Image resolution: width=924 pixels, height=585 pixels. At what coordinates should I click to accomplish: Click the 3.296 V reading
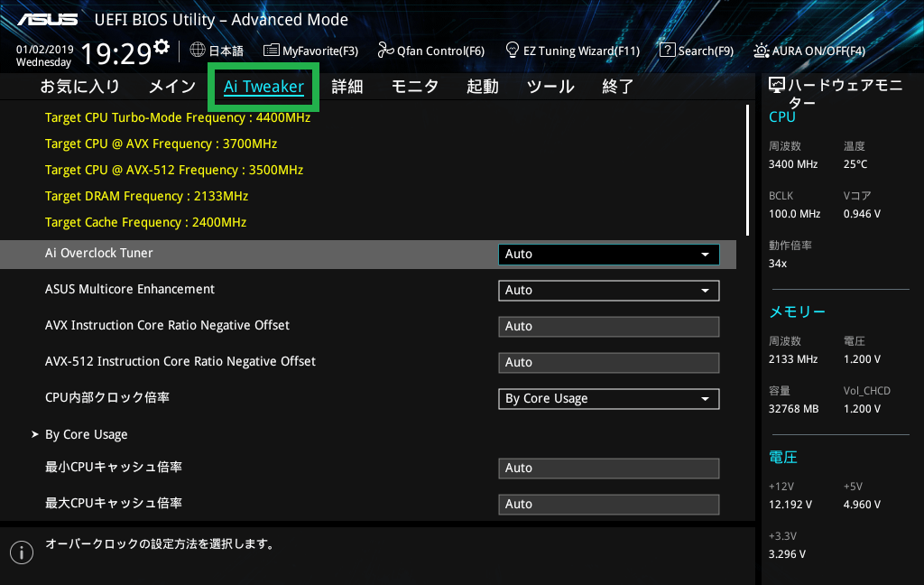coord(787,553)
